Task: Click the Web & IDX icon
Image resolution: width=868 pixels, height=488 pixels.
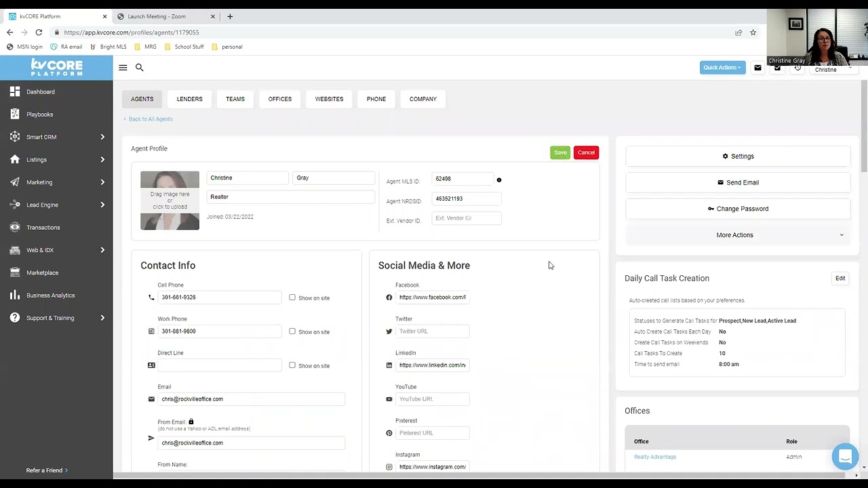Action: pos(15,250)
